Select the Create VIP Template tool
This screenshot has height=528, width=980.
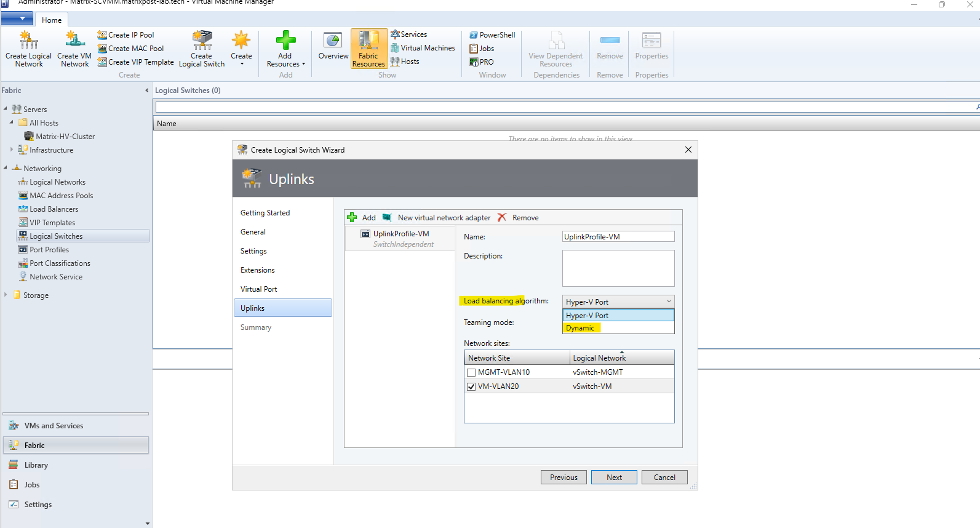[135, 62]
